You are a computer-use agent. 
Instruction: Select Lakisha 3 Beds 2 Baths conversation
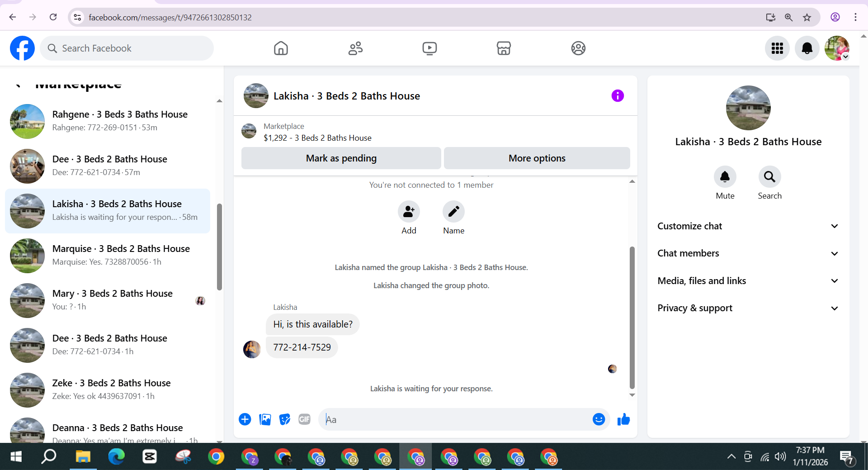pos(108,211)
